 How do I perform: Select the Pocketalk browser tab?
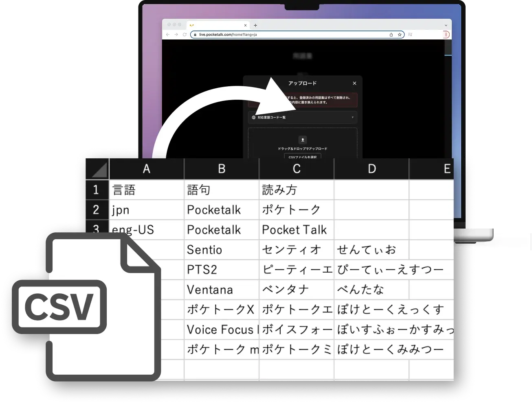pos(219,25)
